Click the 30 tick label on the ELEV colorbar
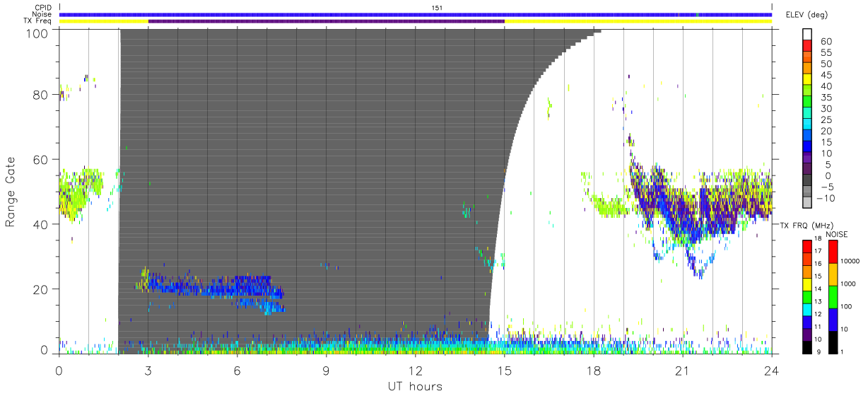868x401 pixels. (825, 108)
